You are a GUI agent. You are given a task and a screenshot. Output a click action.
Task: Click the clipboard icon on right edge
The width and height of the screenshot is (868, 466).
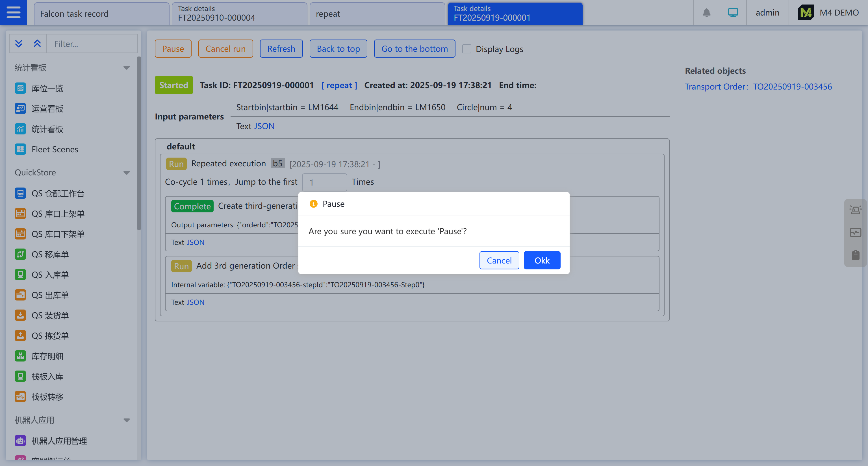[x=855, y=255]
